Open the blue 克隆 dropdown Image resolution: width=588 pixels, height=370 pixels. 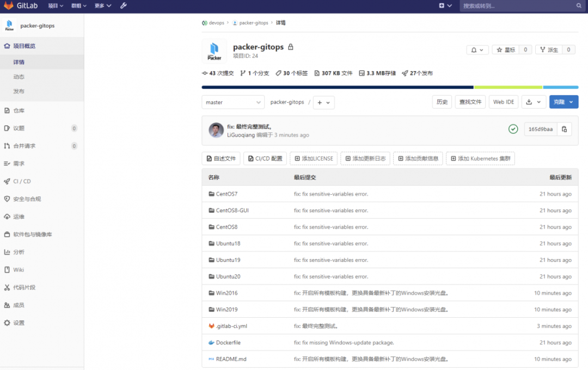click(563, 102)
